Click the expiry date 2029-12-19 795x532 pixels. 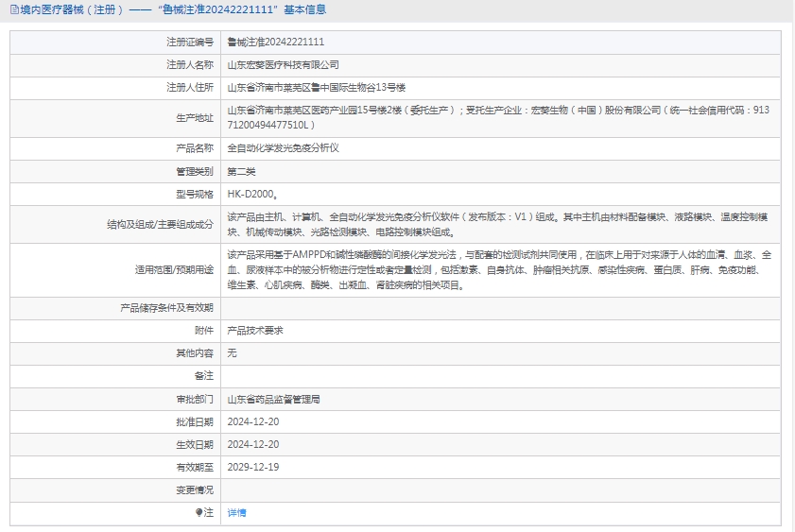253,467
